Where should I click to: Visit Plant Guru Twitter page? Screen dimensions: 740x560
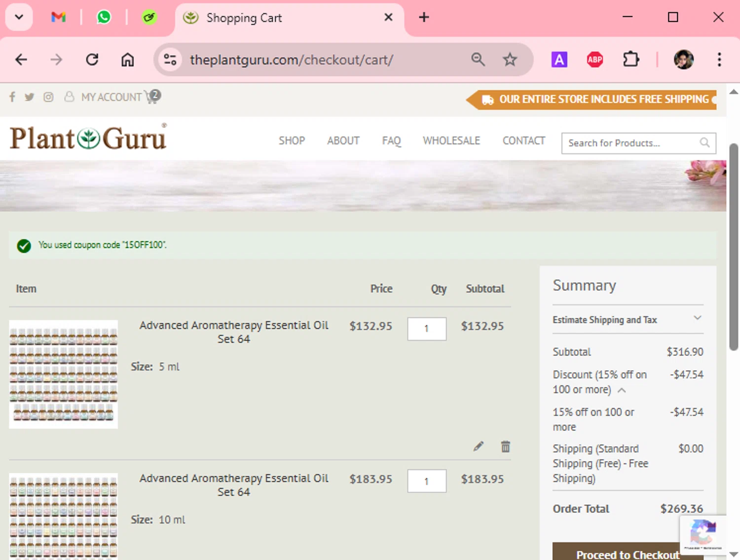30,97
